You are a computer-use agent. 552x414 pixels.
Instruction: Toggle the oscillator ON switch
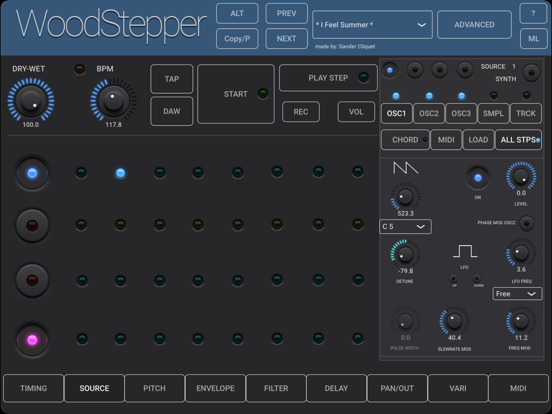point(478,178)
